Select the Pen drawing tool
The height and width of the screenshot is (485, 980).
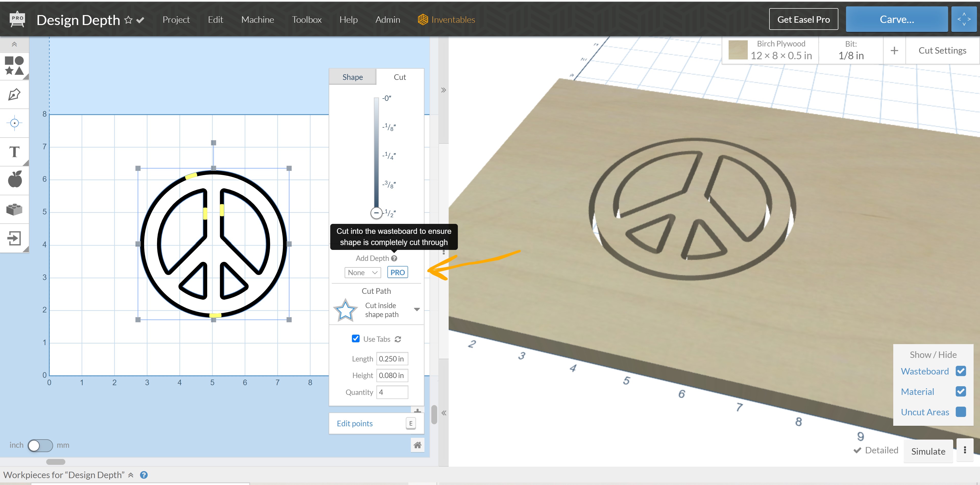pos(14,94)
